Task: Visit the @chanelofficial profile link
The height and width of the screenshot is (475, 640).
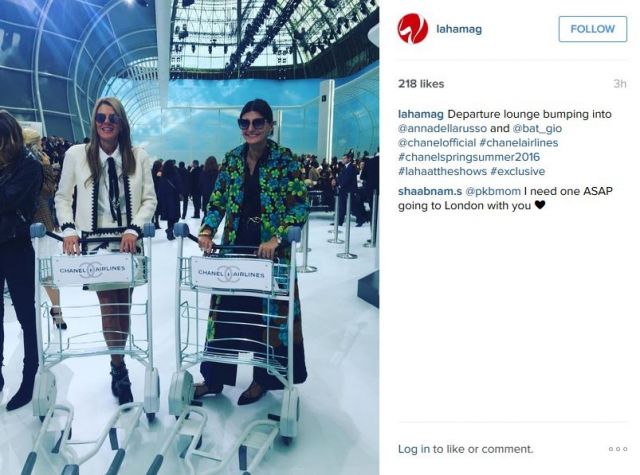Action: (437, 142)
